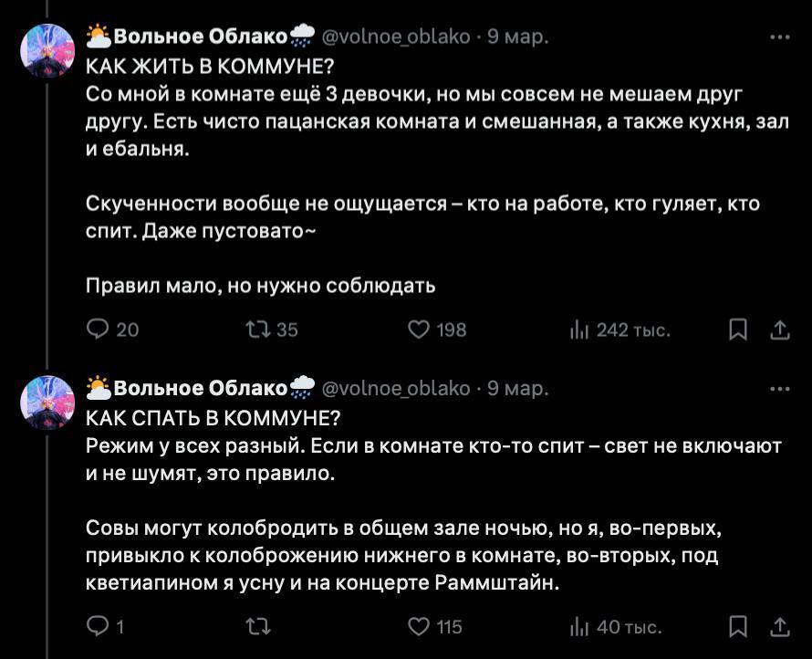812x659 pixels.
Task: Like the tweet with 198 likes
Action: pyautogui.click(x=419, y=329)
